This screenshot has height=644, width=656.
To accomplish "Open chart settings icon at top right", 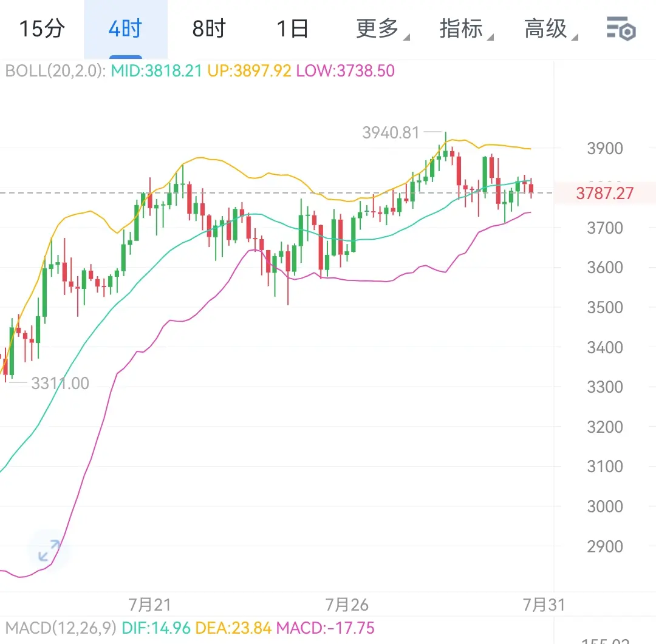I will pyautogui.click(x=621, y=29).
